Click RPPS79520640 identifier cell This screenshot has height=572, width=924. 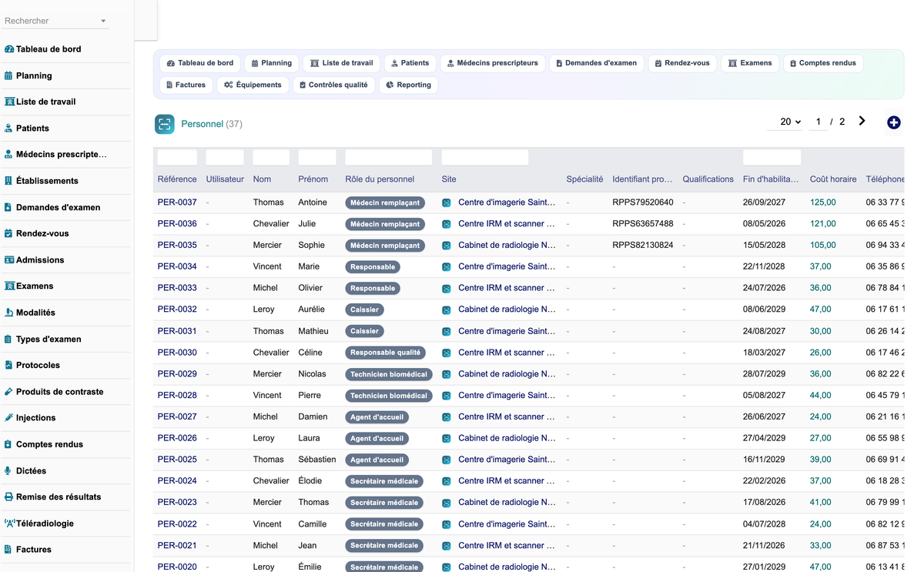[643, 202]
